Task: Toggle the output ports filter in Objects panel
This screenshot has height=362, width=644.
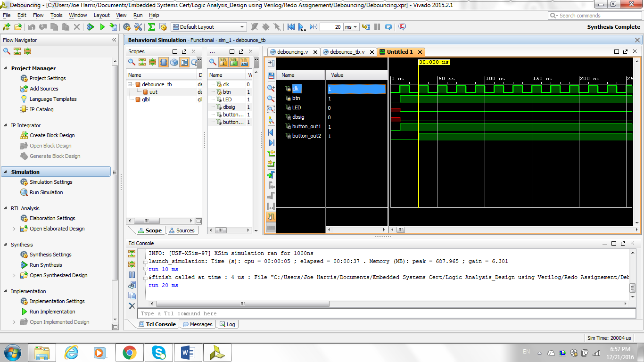Action: (234, 62)
